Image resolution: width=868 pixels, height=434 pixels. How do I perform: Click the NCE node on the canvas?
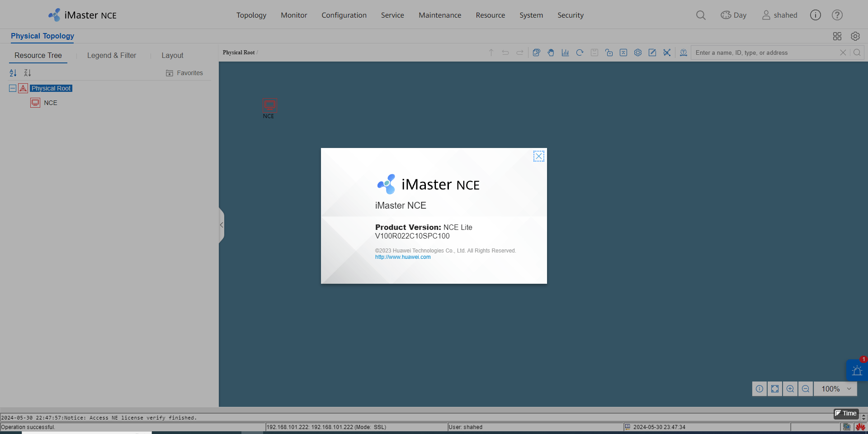[270, 105]
